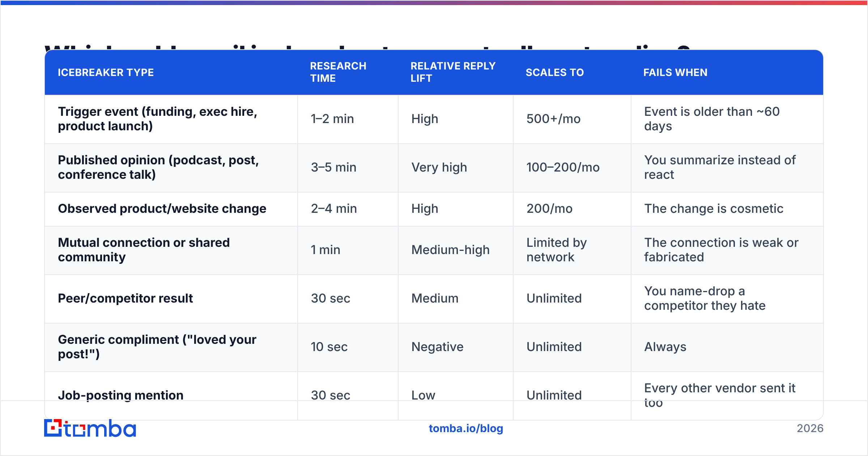This screenshot has height=456, width=868.
Task: Select the Peer/competitor result row label
Action: pos(125,298)
